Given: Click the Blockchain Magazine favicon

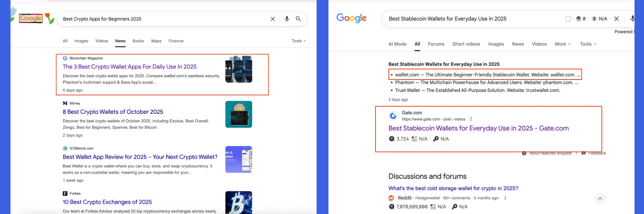Looking at the screenshot, I should tap(65, 58).
